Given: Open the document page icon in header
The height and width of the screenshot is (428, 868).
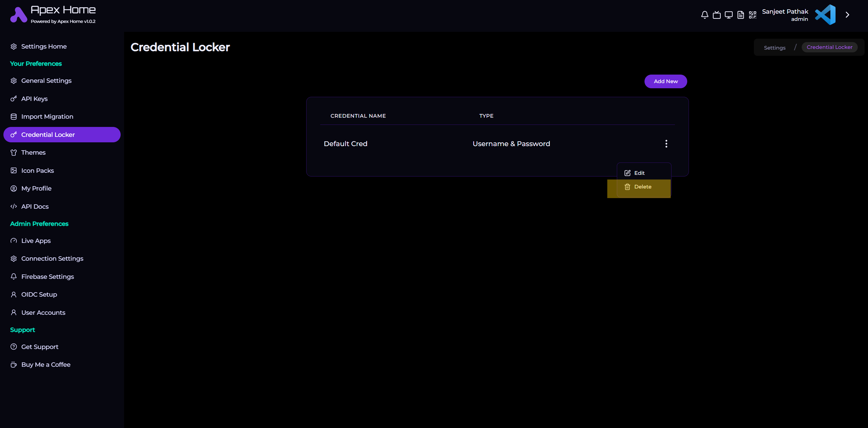Looking at the screenshot, I should click(741, 15).
